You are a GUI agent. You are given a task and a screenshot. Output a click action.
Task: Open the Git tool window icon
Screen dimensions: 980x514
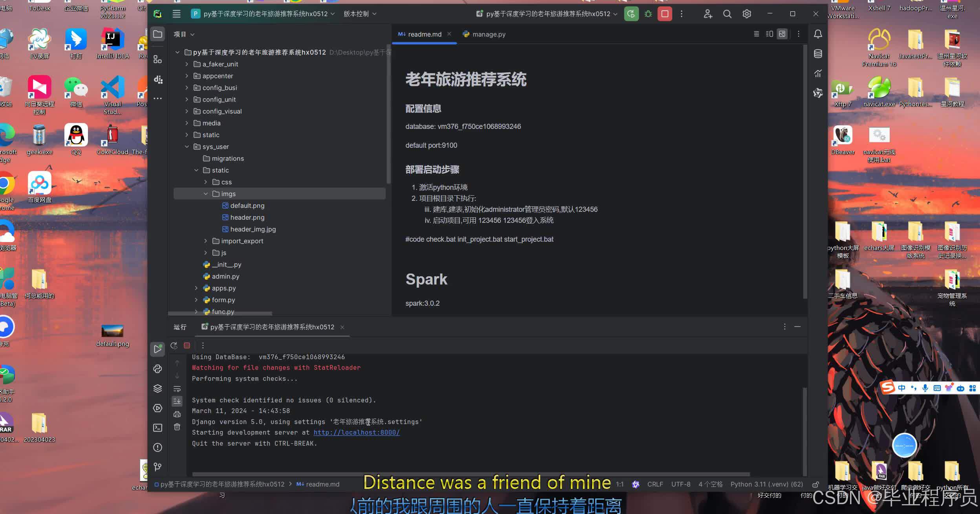click(157, 467)
